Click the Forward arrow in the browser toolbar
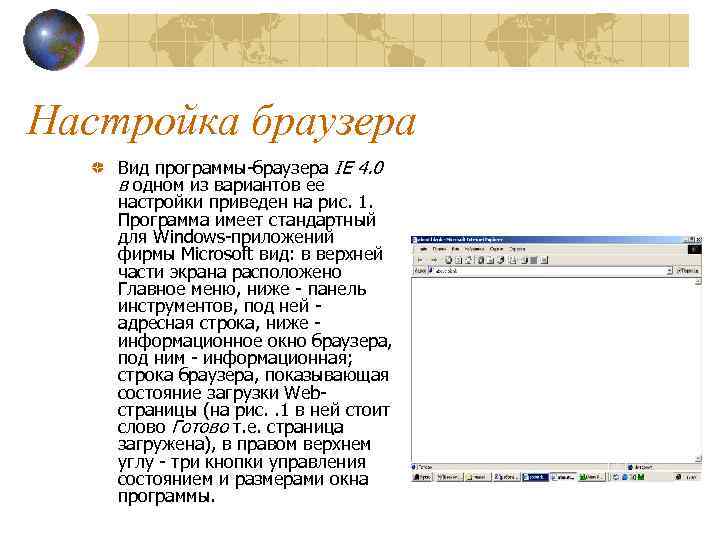 pos(434,260)
